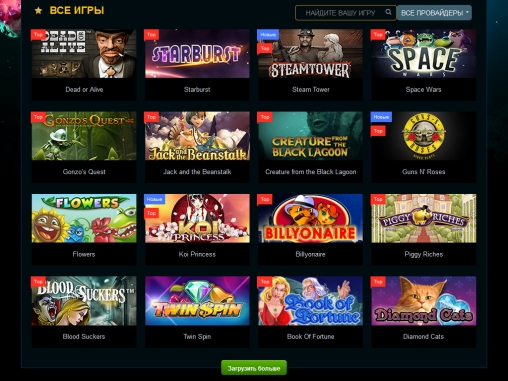Image resolution: width=508 pixels, height=381 pixels.
Task: Click the Новые badge on Guns N' Roses
Action: point(381,117)
